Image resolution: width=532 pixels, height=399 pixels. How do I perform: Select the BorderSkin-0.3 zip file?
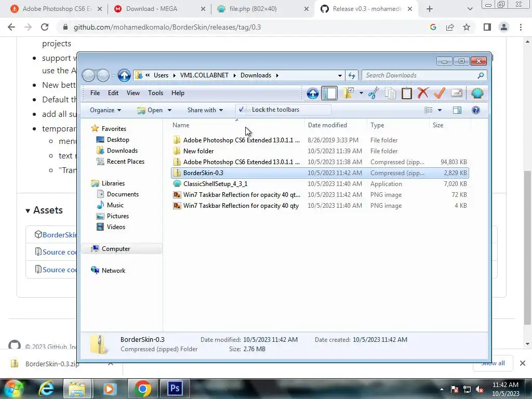pos(320,173)
